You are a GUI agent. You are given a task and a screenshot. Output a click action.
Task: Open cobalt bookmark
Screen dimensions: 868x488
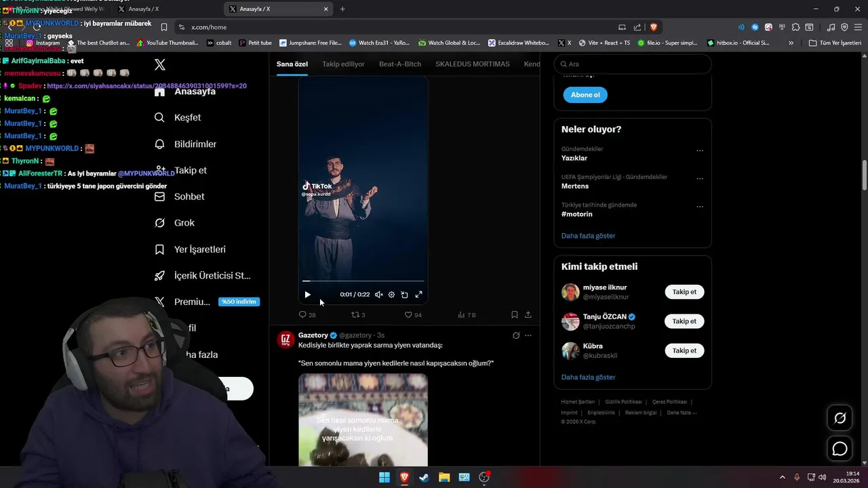click(218, 43)
